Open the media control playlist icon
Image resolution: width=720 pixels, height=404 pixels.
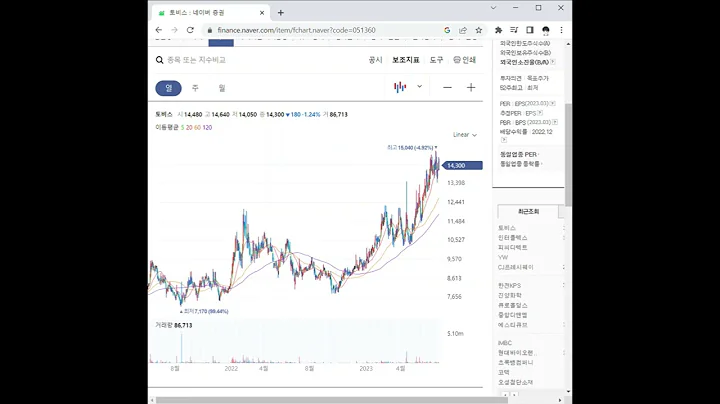[x=514, y=30]
